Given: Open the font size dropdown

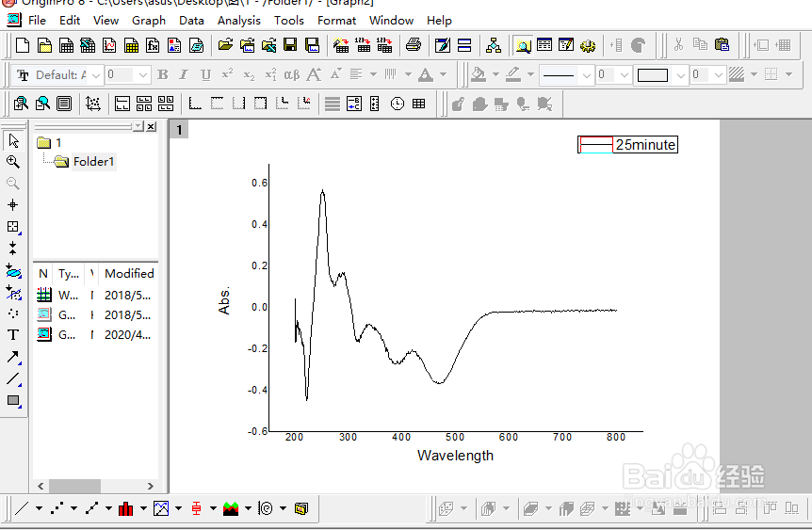Looking at the screenshot, I should point(143,75).
